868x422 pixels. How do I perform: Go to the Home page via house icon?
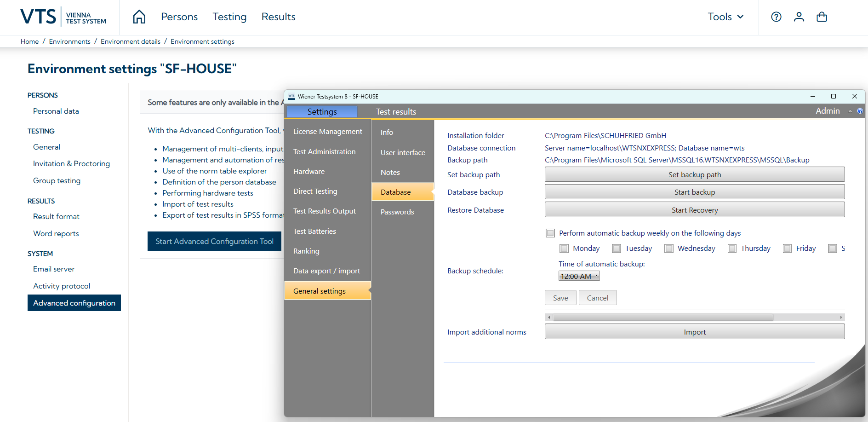(139, 17)
